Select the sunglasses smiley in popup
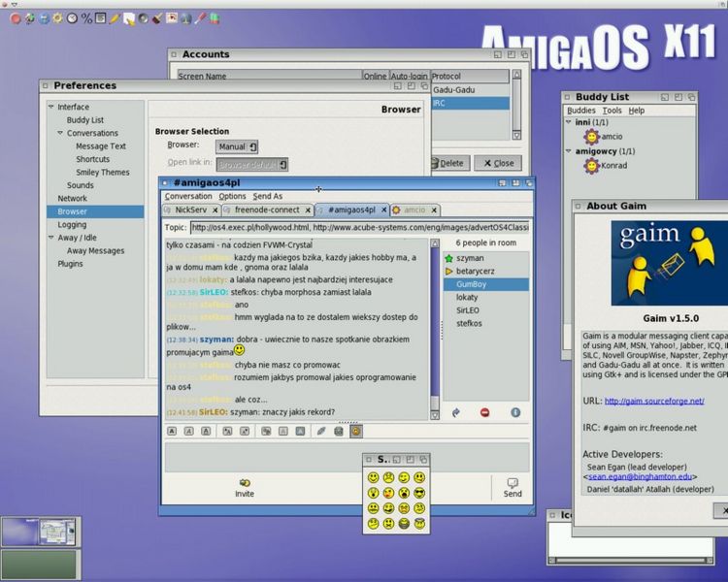Image resolution: width=728 pixels, height=582 pixels. 419,493
